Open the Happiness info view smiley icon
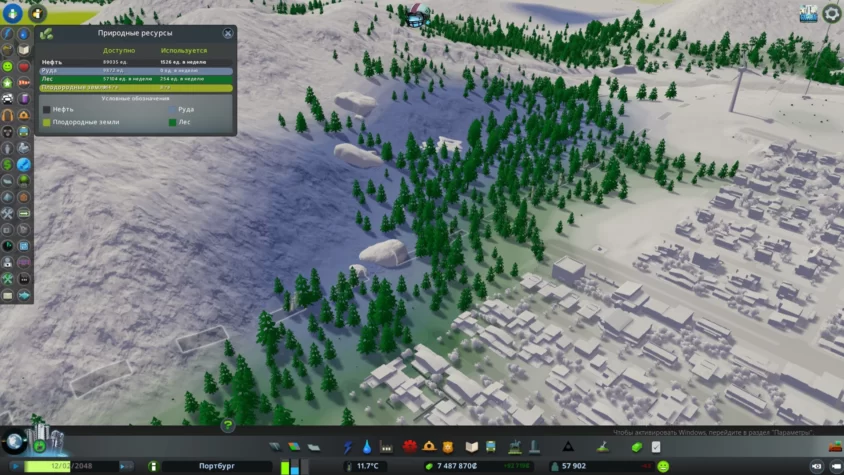 click(7, 66)
